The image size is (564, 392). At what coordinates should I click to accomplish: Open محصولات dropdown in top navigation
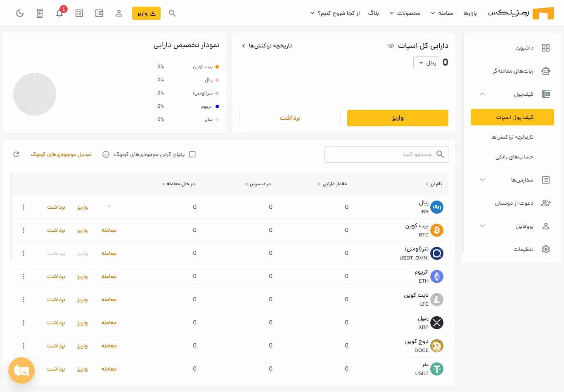point(405,13)
